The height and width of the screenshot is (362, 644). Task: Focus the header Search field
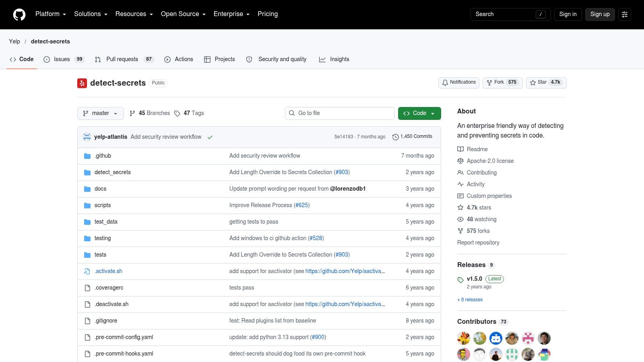tap(510, 14)
